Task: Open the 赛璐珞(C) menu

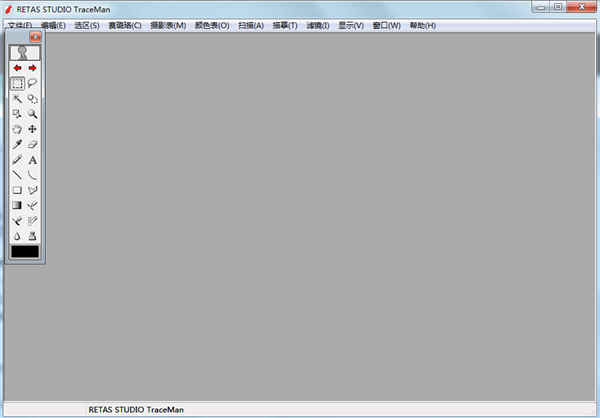Action: [125, 26]
